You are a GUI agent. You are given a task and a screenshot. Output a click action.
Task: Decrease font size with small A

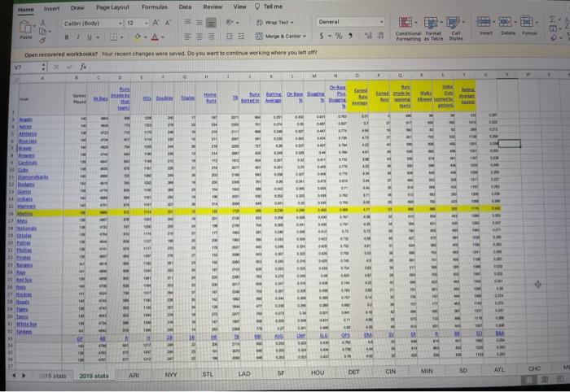[168, 23]
